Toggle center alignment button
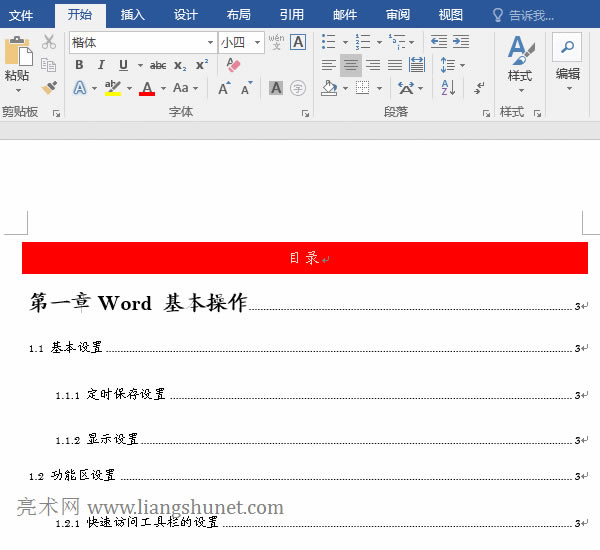Screen dimensions: 600x550 tap(350, 65)
